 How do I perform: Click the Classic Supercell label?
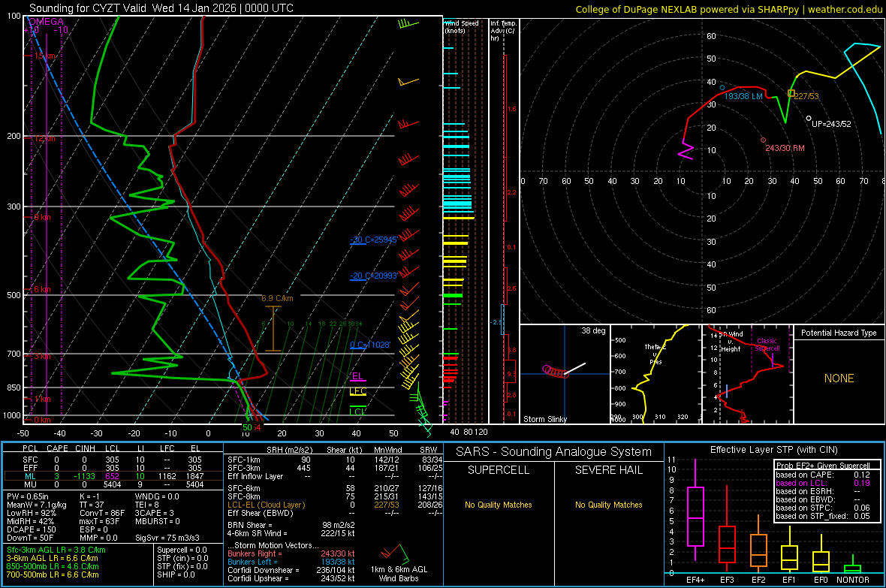coord(767,345)
